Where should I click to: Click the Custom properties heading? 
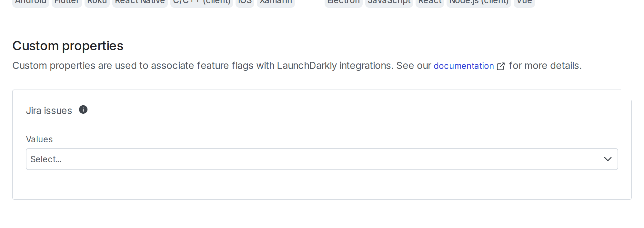(67, 45)
